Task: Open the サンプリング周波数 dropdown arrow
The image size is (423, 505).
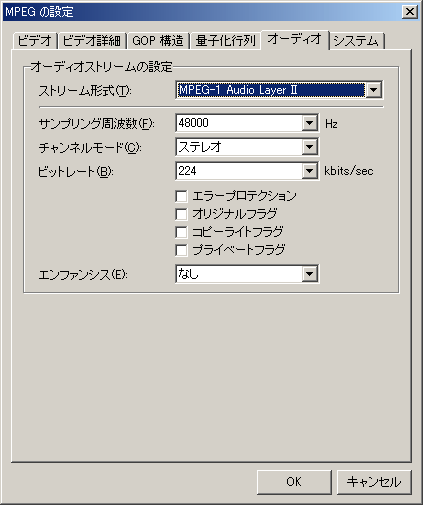Action: [x=310, y=123]
